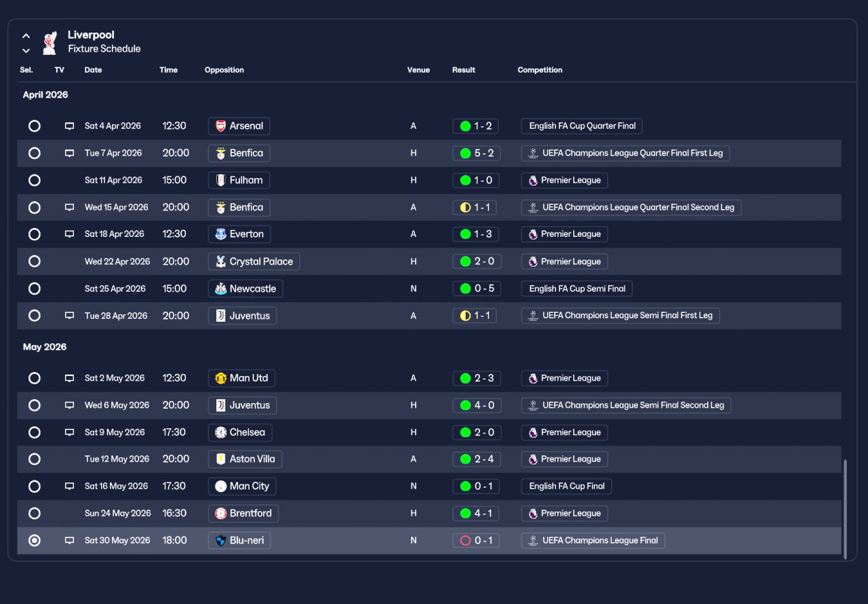Click the TV icon for Arsenal fixture
This screenshot has width=868, height=604.
pyautogui.click(x=69, y=126)
